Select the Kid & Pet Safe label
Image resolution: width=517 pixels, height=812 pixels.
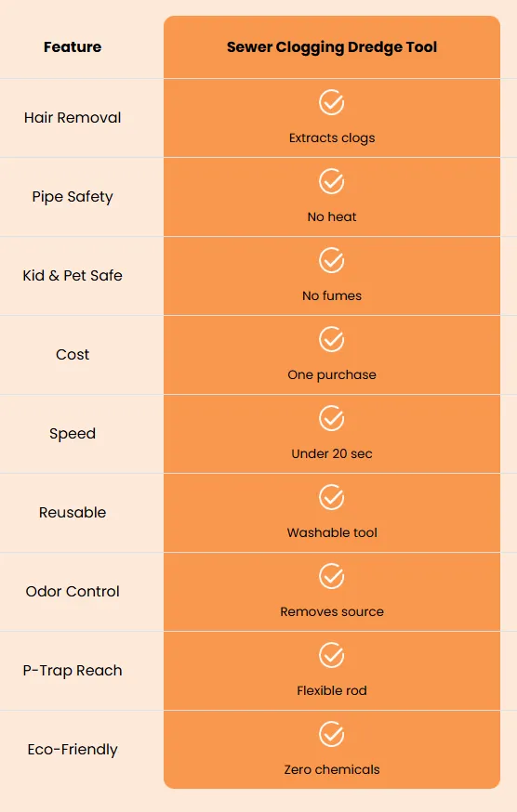click(73, 276)
